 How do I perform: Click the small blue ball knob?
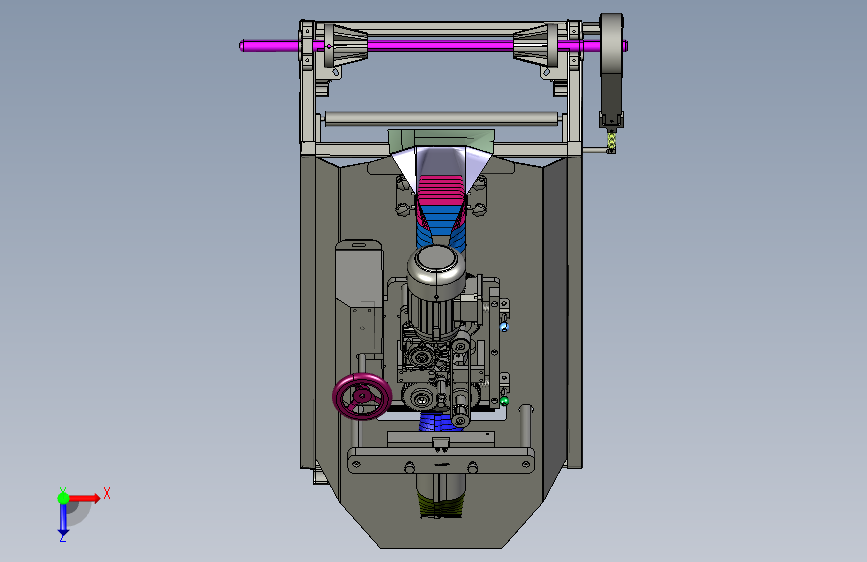[x=504, y=327]
